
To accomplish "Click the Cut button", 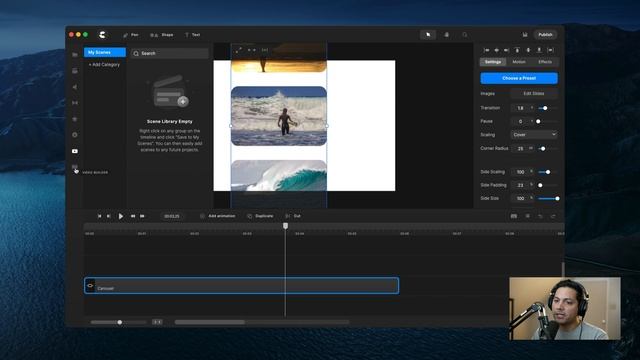I will click(x=293, y=216).
